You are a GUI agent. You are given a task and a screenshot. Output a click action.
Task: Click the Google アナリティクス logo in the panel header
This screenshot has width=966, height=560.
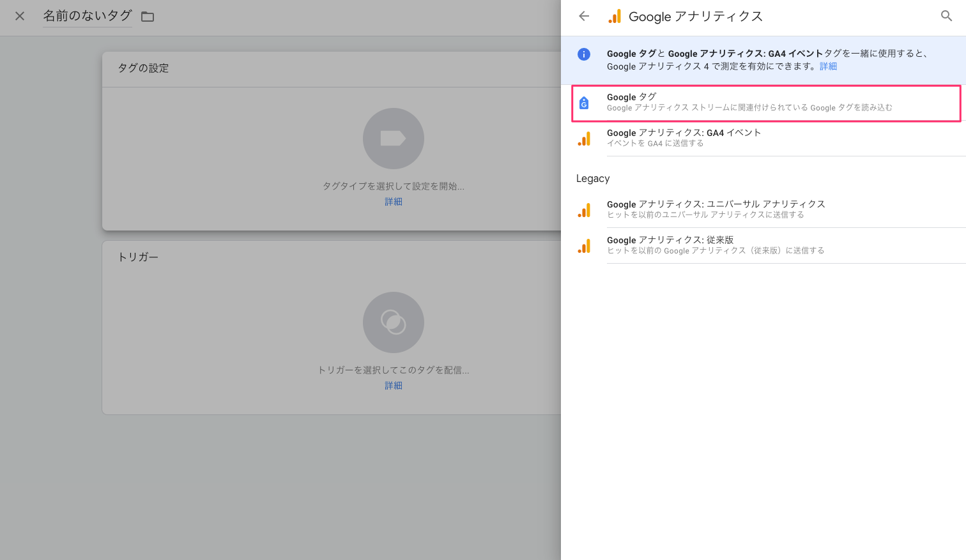614,16
